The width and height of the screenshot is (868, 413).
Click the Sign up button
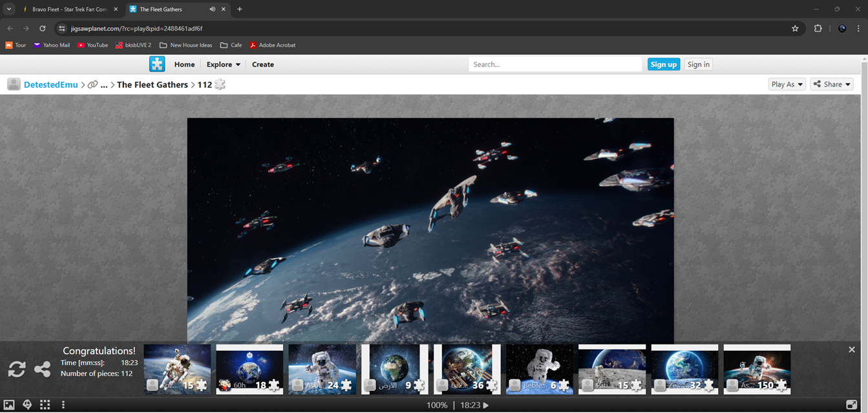coord(663,65)
